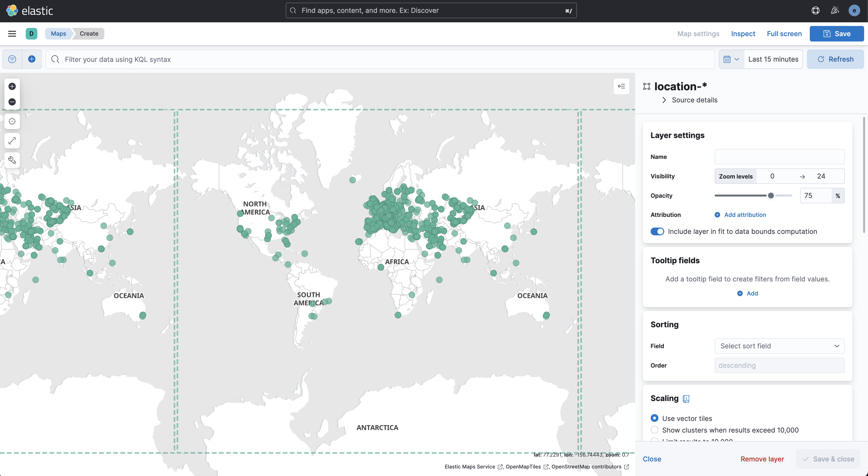Open the measure distance ruler tool
This screenshot has width=868, height=476.
[x=12, y=141]
